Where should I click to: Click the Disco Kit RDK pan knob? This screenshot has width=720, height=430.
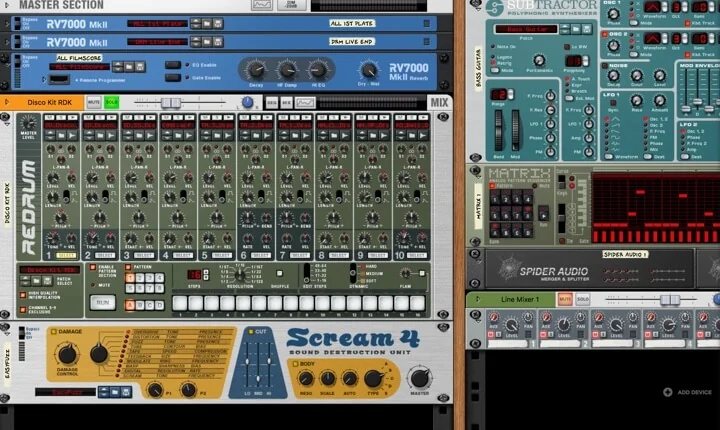tap(247, 102)
